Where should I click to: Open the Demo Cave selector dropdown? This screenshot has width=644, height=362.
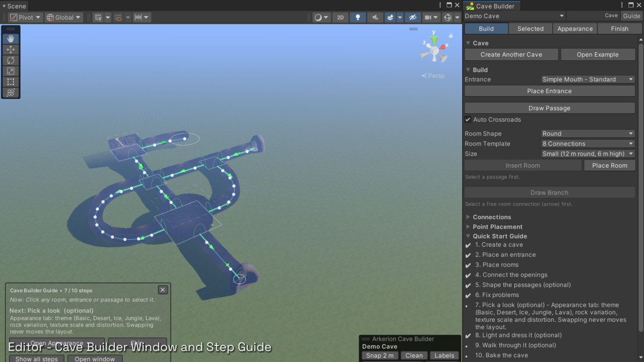(x=515, y=16)
